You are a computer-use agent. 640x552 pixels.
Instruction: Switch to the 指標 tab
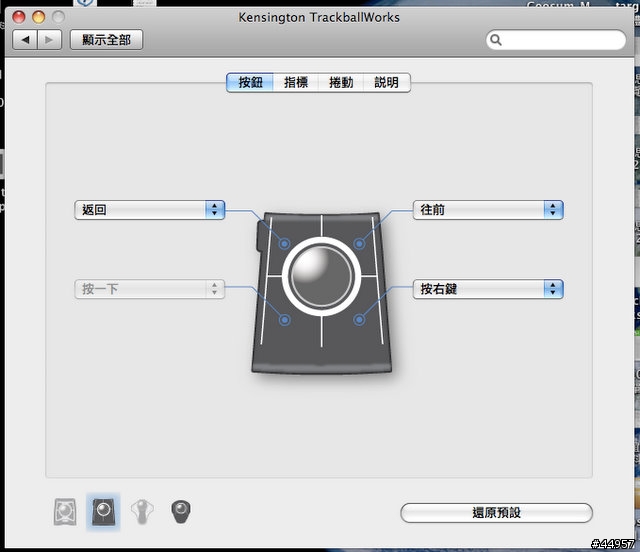(x=296, y=82)
